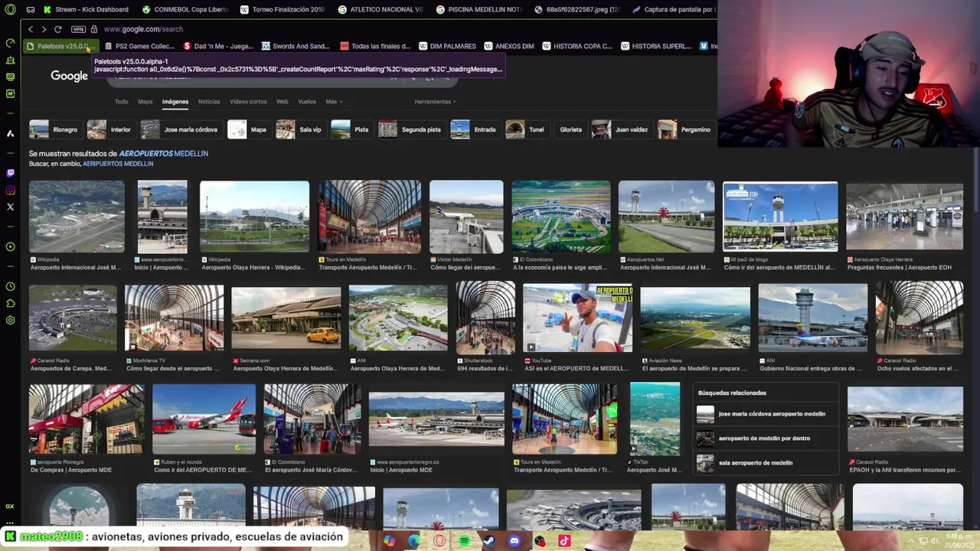Click AEROPUERTOS MEDELLIN 'Buscar, en cambio' link

point(118,164)
